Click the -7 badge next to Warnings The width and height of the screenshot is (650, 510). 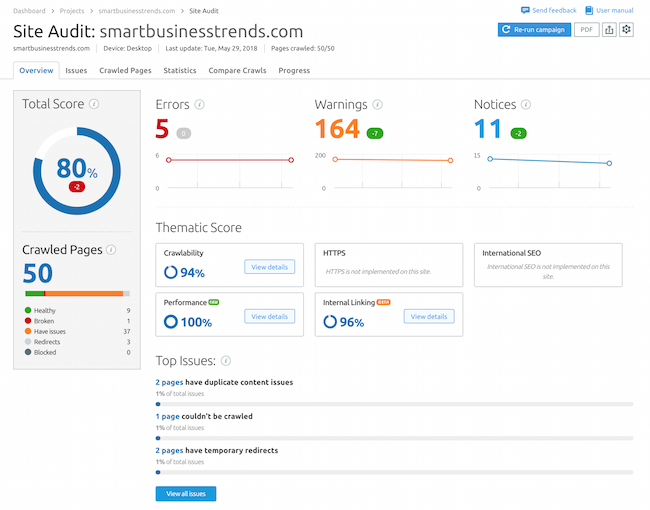click(x=375, y=133)
